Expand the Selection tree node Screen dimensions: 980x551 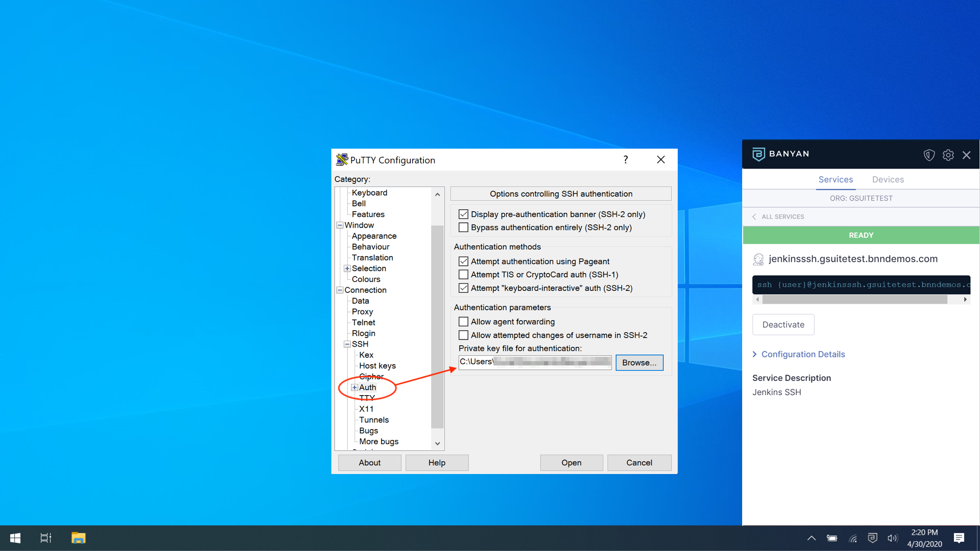click(x=347, y=268)
